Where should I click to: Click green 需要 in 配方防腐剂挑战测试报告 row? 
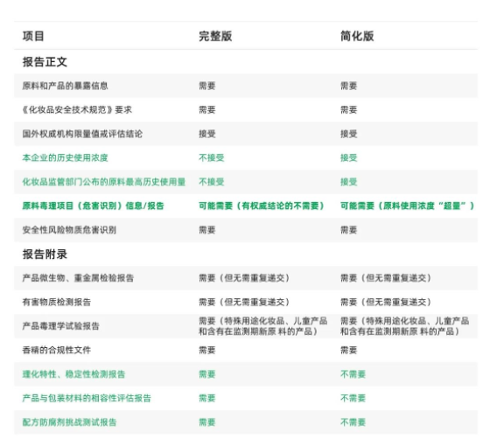tap(207, 422)
